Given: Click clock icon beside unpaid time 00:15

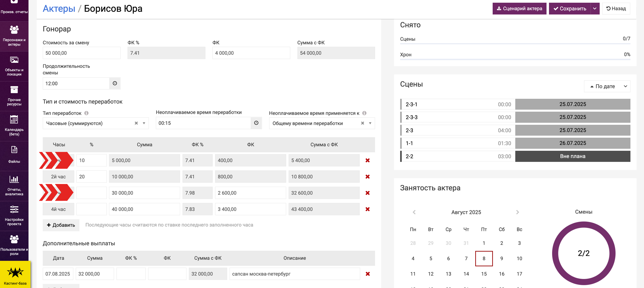Looking at the screenshot, I should click(x=256, y=123).
